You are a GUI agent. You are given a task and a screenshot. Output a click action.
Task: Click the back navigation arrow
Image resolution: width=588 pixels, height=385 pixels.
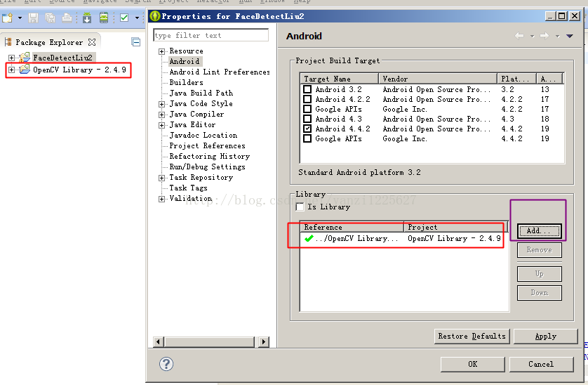point(519,36)
